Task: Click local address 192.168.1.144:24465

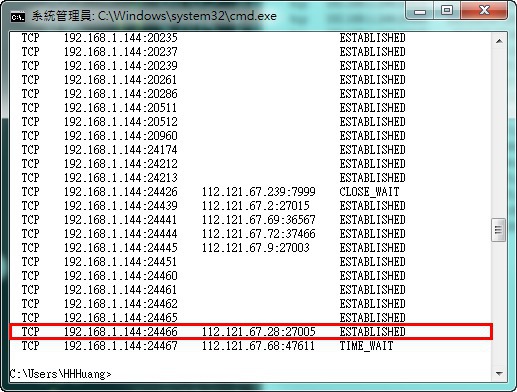Action: 121,318
